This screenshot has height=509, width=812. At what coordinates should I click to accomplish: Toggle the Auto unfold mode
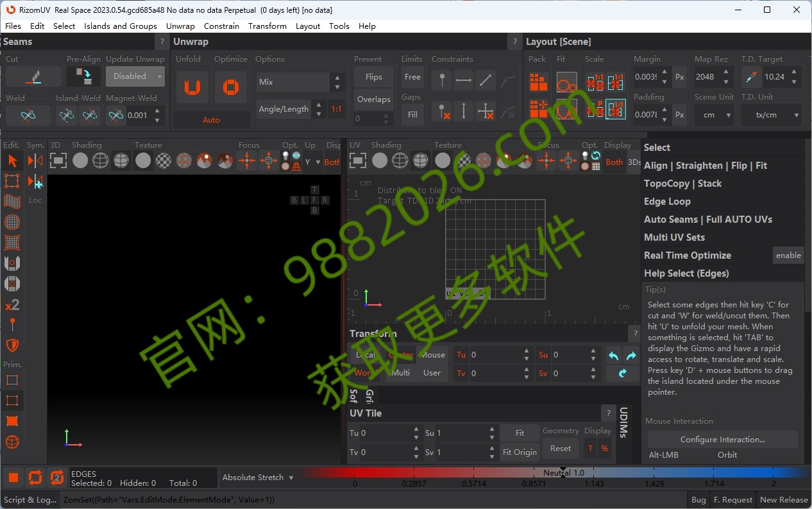212,120
